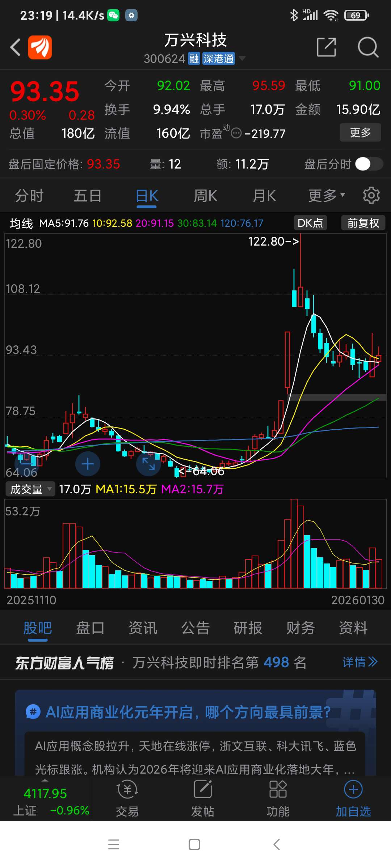
Task: Open the 功能 functions icon
Action: 278,799
